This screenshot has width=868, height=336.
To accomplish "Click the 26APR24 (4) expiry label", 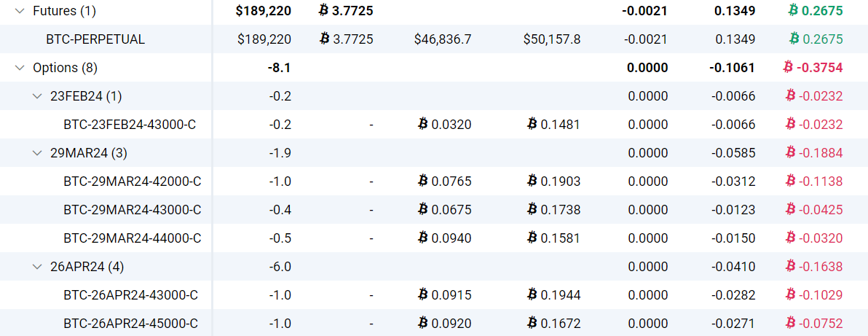I will [87, 267].
